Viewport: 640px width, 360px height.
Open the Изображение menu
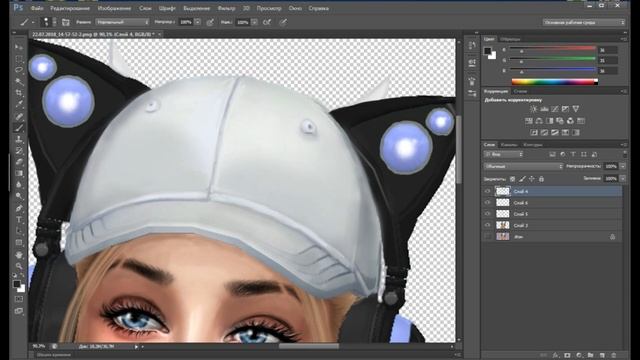(114, 8)
